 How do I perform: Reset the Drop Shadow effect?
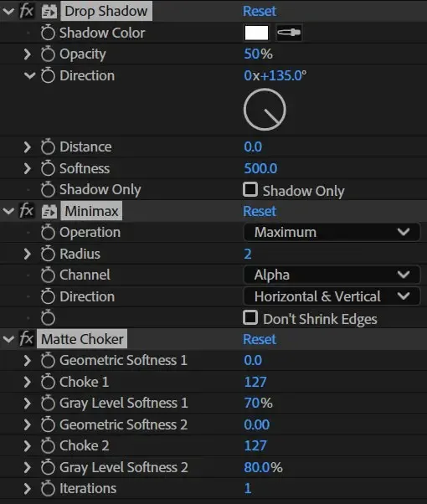(x=260, y=11)
